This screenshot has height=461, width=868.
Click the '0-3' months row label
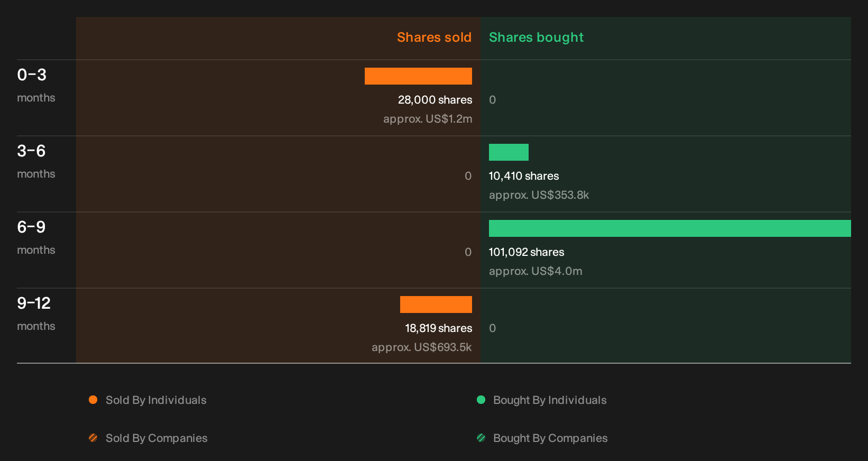(x=32, y=75)
